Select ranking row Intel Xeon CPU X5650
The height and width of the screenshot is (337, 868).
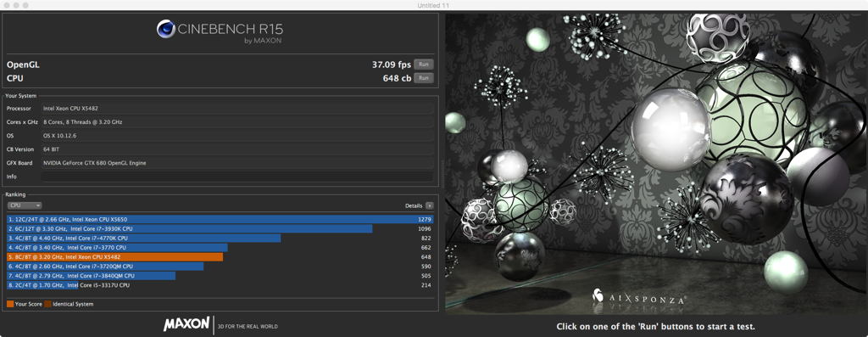click(220, 220)
